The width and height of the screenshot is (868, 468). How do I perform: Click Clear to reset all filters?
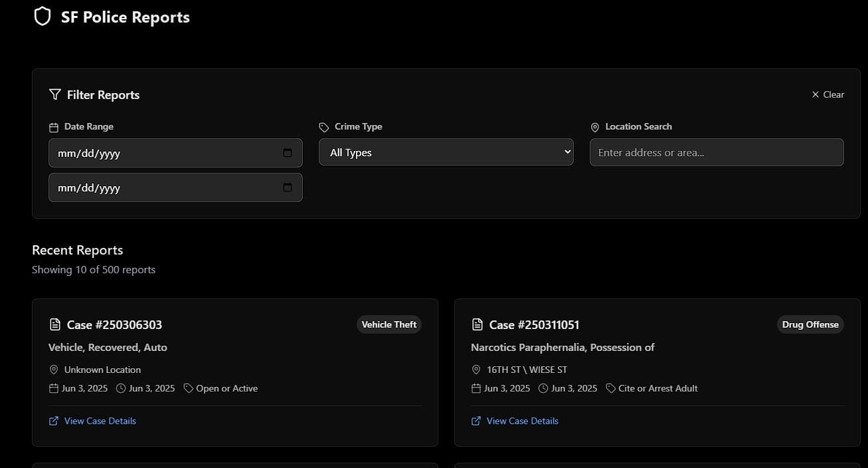pos(833,94)
